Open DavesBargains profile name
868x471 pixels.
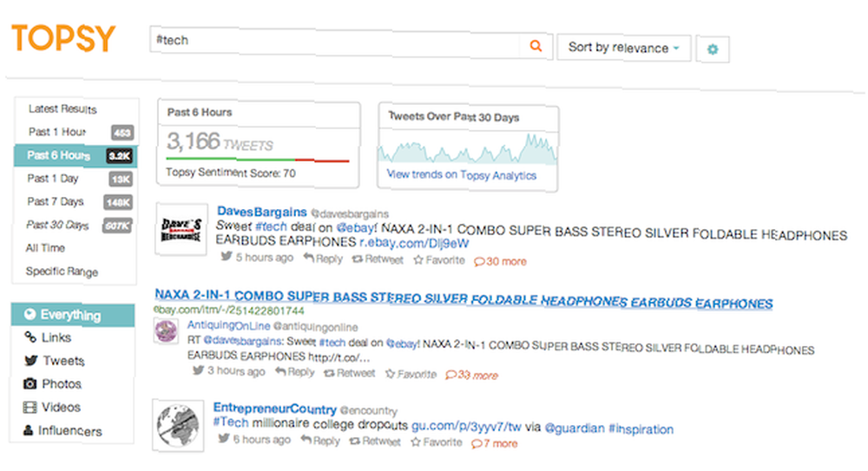pyautogui.click(x=262, y=212)
